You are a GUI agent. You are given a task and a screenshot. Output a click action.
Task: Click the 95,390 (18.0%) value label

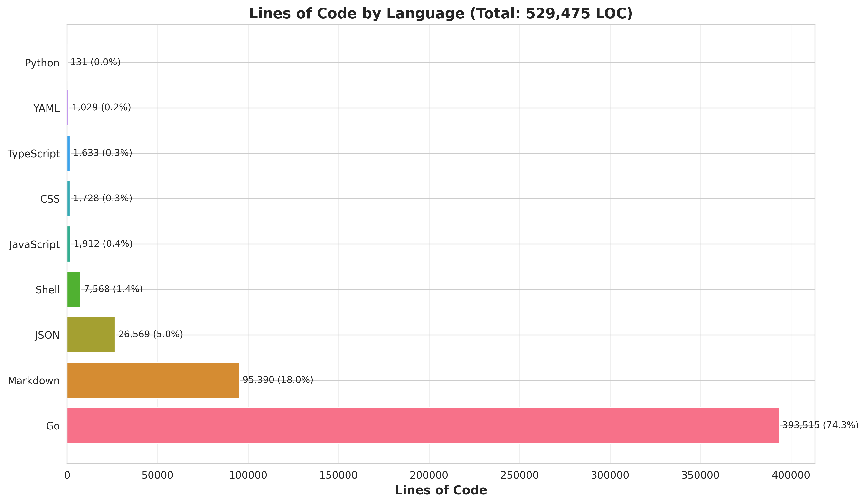coord(278,380)
